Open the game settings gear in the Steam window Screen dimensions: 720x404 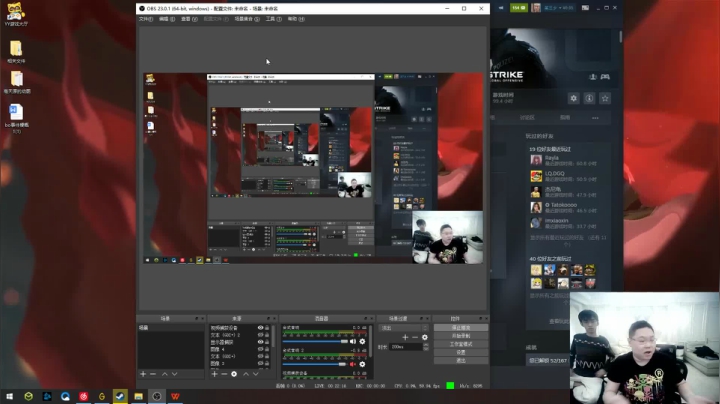(x=574, y=98)
